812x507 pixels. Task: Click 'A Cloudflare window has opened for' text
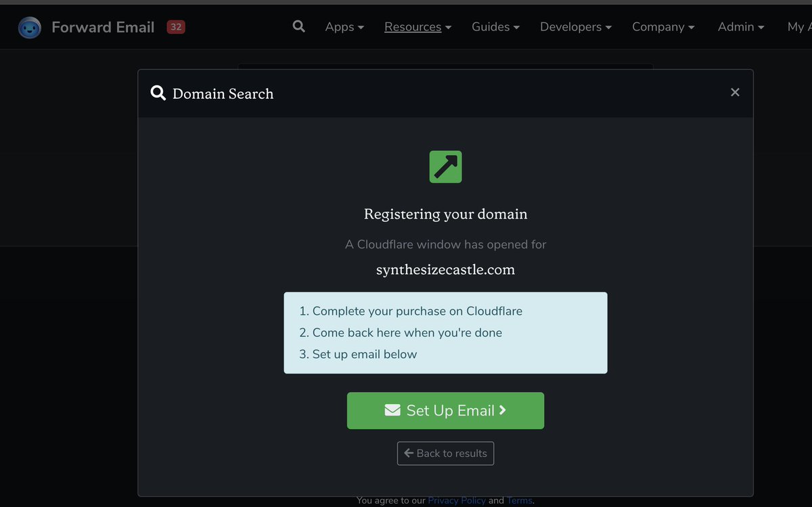[445, 244]
